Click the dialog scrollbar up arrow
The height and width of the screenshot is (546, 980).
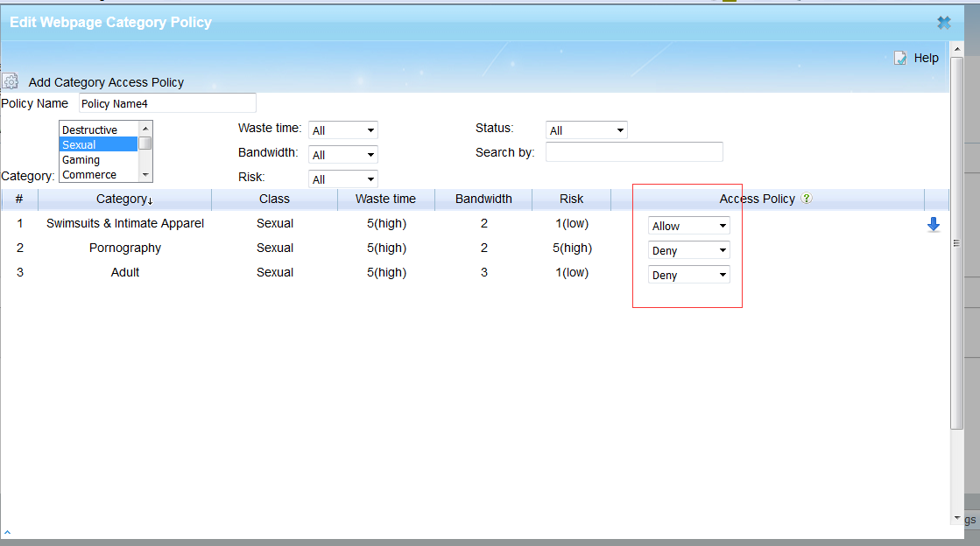[957, 49]
